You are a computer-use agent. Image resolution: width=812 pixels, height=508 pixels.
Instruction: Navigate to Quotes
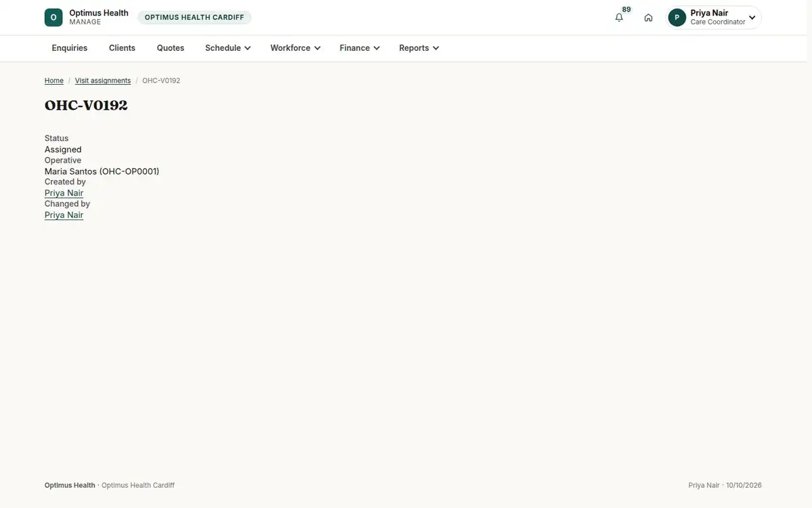171,48
